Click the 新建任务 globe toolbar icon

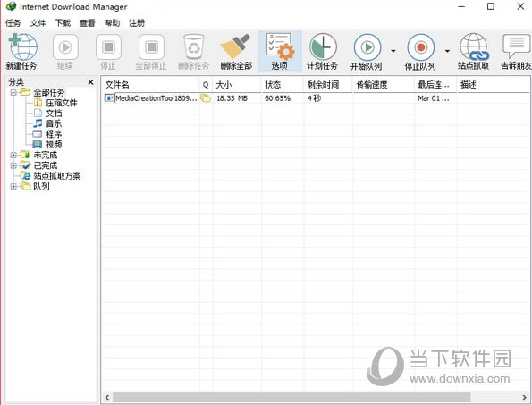coord(22,46)
